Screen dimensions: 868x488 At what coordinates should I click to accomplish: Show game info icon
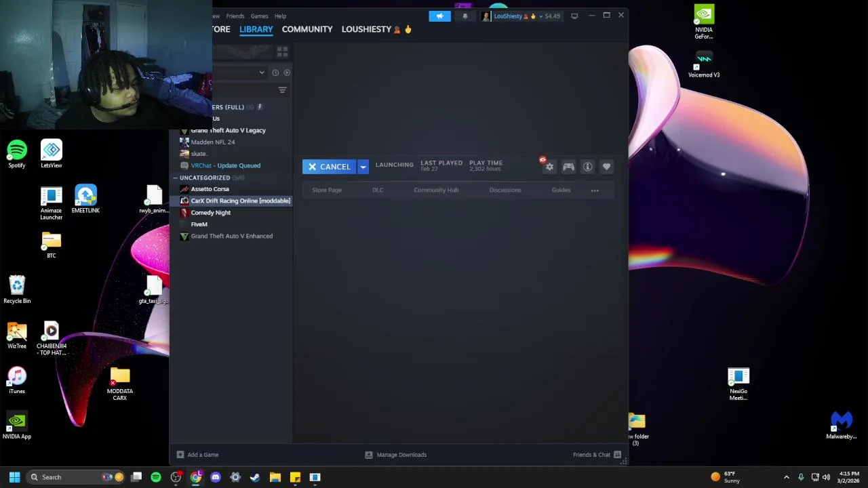pos(587,167)
